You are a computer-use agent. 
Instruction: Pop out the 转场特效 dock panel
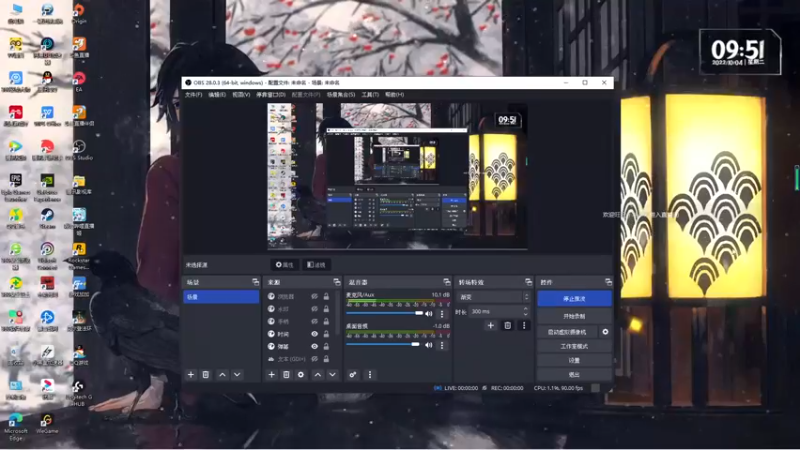528,282
